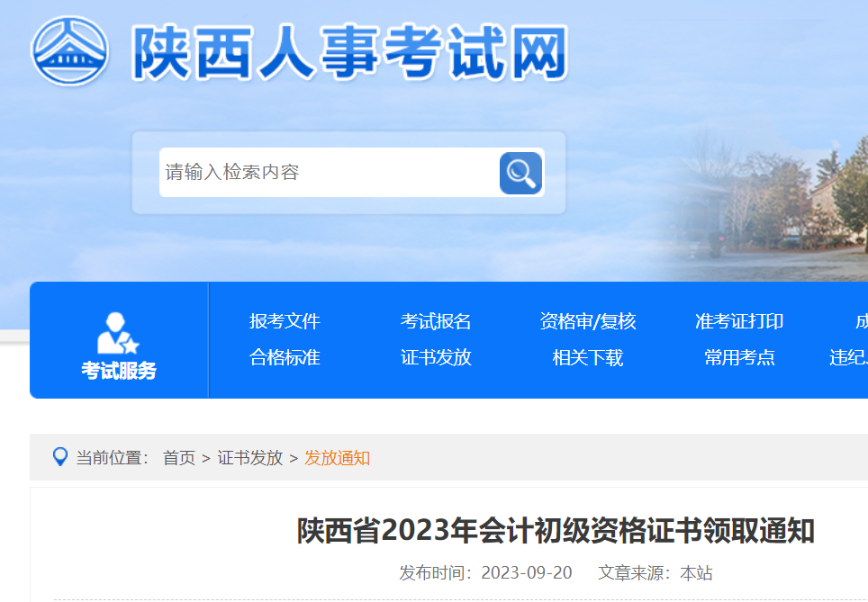Click the 陕西人事考试网 emblem logo
Screen dimensions: 868x602
[69, 51]
